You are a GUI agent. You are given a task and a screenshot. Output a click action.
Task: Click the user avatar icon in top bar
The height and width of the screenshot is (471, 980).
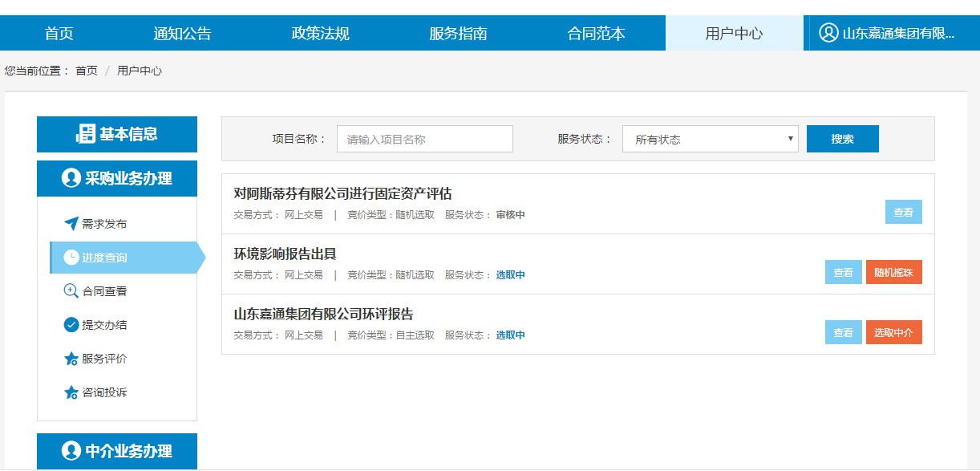828,33
